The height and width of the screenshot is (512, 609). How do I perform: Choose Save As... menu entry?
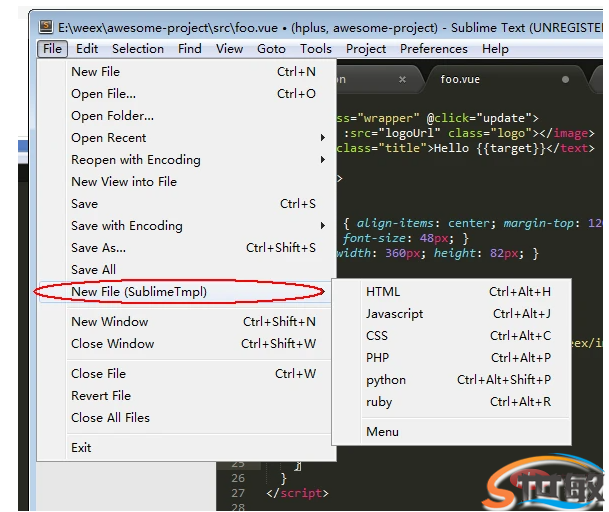tap(186, 248)
